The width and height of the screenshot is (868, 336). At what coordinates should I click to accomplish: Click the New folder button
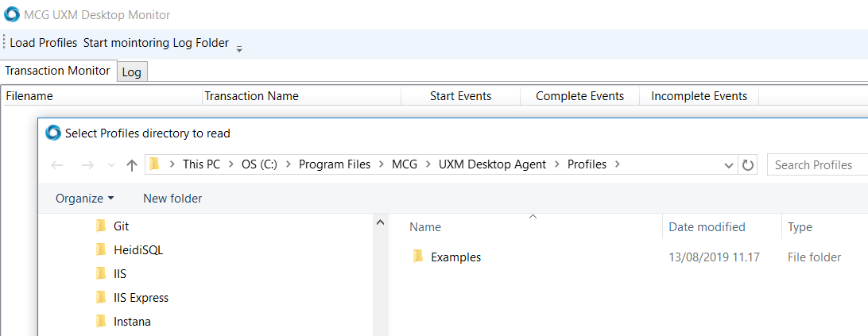tap(172, 199)
